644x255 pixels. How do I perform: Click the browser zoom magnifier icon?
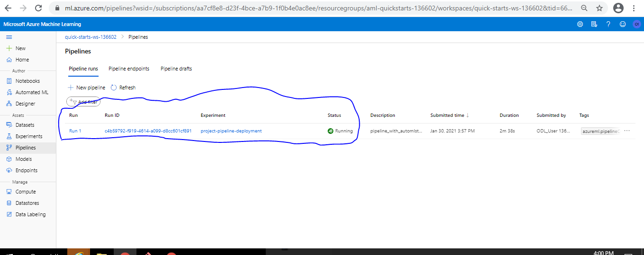point(584,8)
